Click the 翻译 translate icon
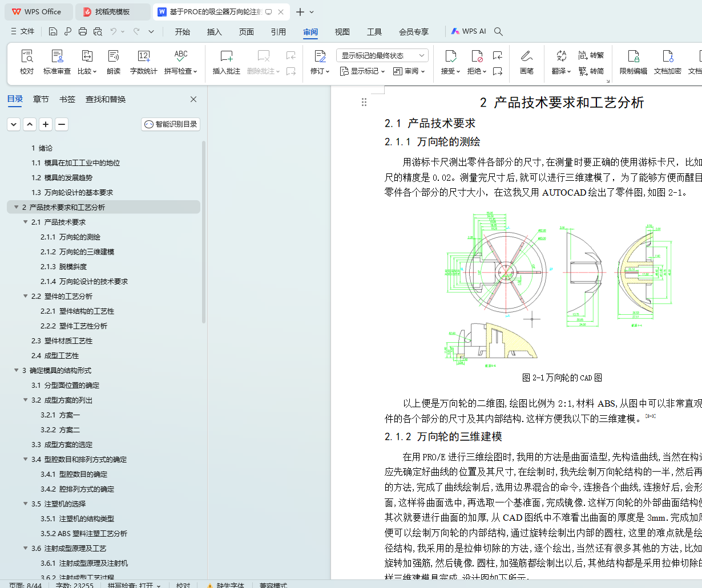 pyautogui.click(x=562, y=56)
